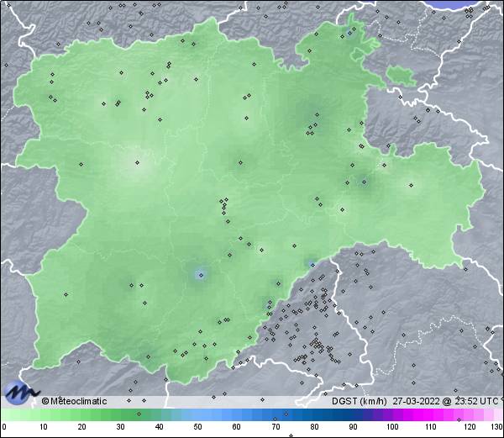The width and height of the screenshot is (504, 438).
Task: Click the DGST (km/h) variable label
Action: coord(359,401)
